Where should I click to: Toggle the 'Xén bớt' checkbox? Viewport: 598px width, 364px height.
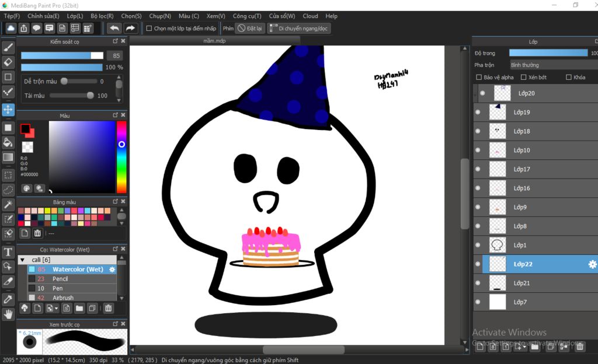click(x=524, y=78)
